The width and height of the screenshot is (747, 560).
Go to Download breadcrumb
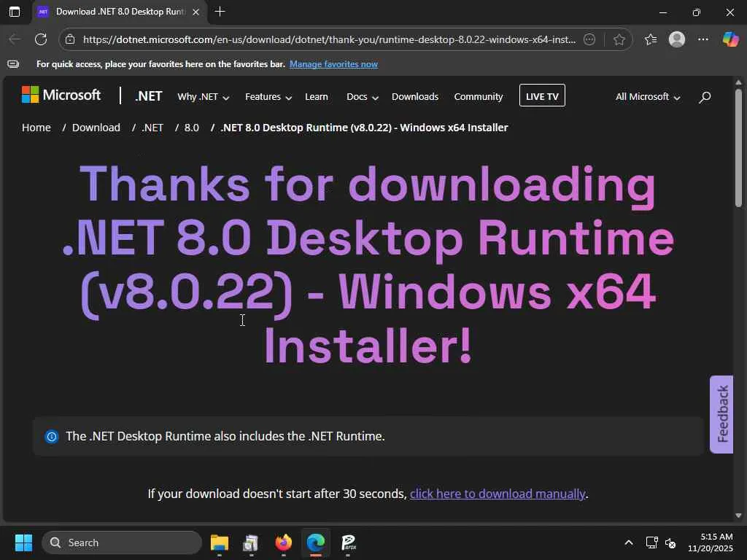pyautogui.click(x=96, y=128)
